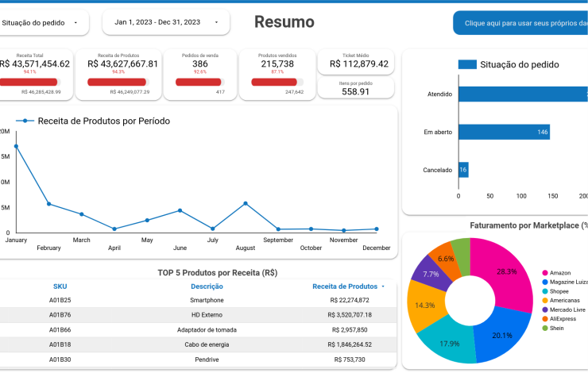Viewport: 588px width, 373px height.
Task: Click the blue Situação do pedido legend square
Action: point(467,65)
